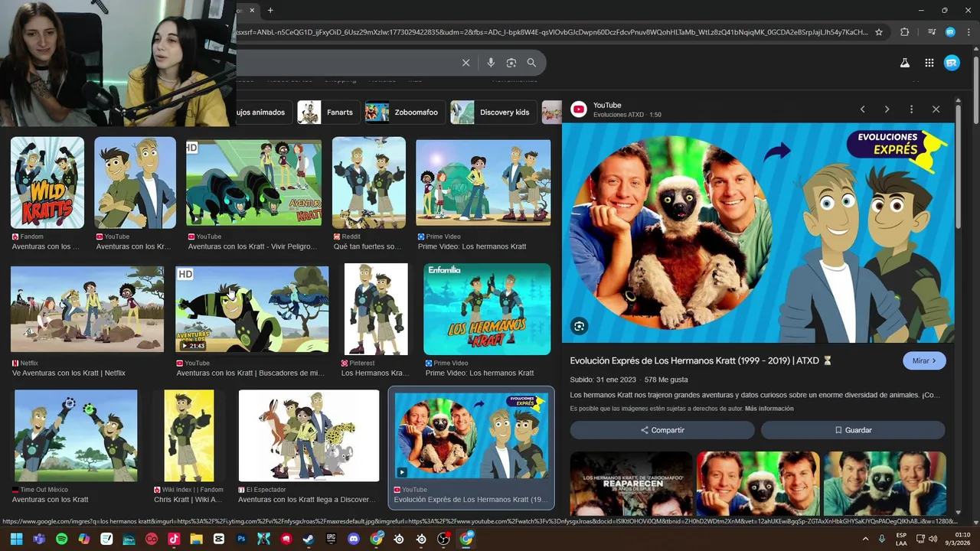Image resolution: width=980 pixels, height=551 pixels.
Task: Open Epic Games Launcher from the taskbar
Action: pyautogui.click(x=331, y=539)
